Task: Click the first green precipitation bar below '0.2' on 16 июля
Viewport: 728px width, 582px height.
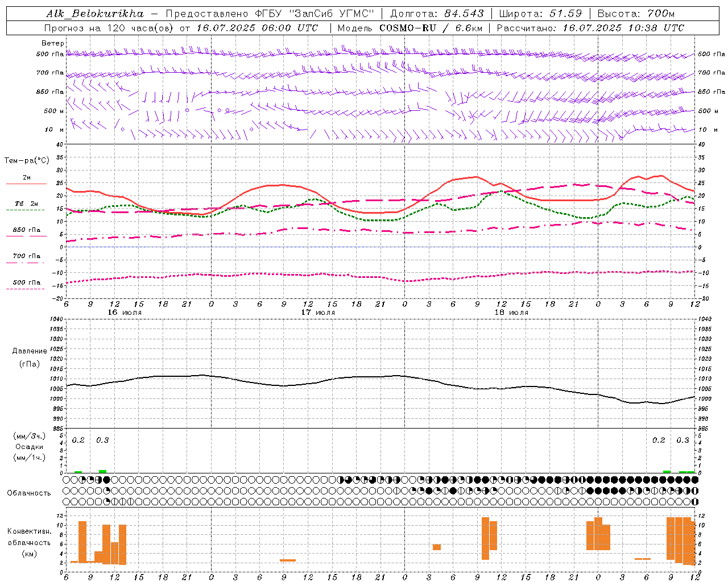Action: point(78,472)
